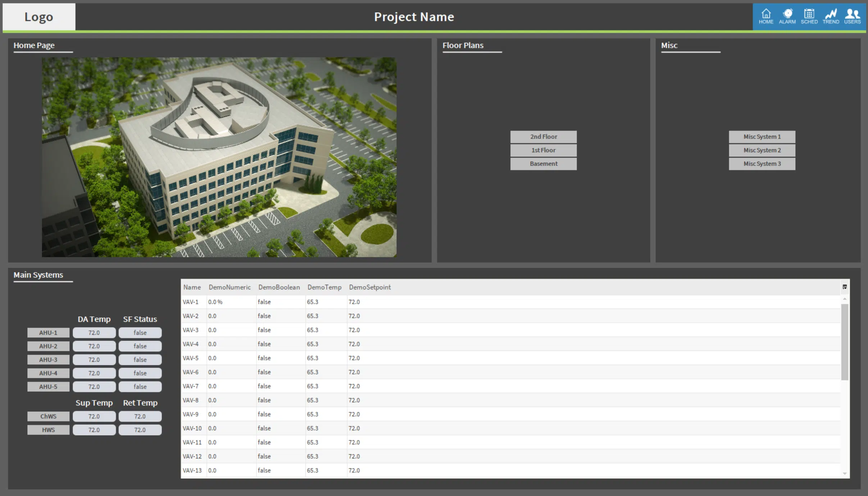Image resolution: width=868 pixels, height=496 pixels.
Task: Click the Project Name title
Action: 414,17
